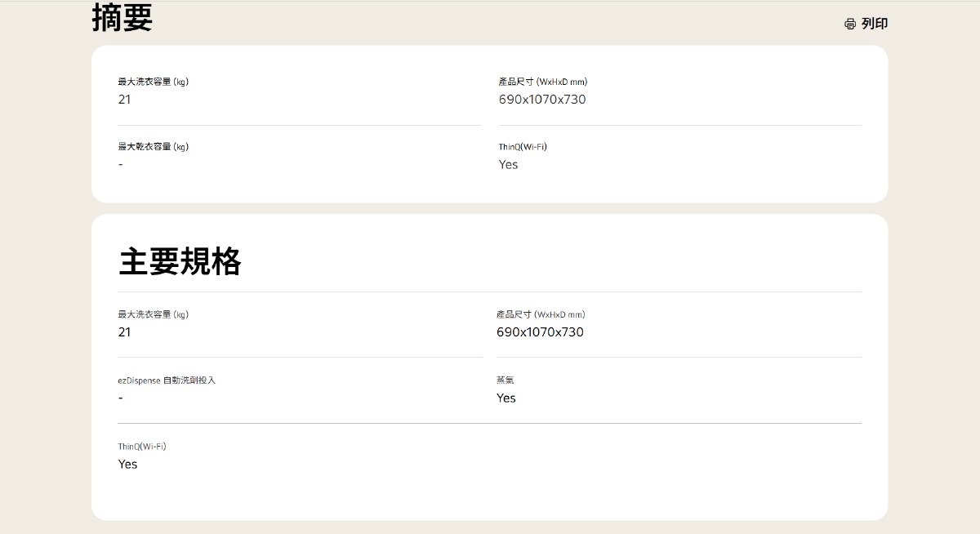Select 產品尺寸 label under 主要規格
980x534 pixels.
tap(540, 314)
